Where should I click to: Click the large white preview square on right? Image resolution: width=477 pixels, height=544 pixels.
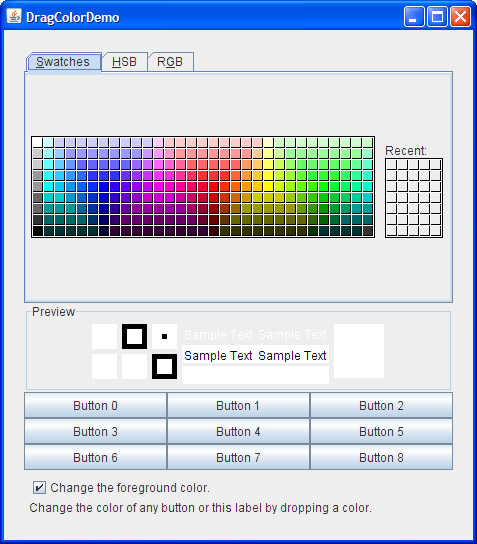pos(359,351)
